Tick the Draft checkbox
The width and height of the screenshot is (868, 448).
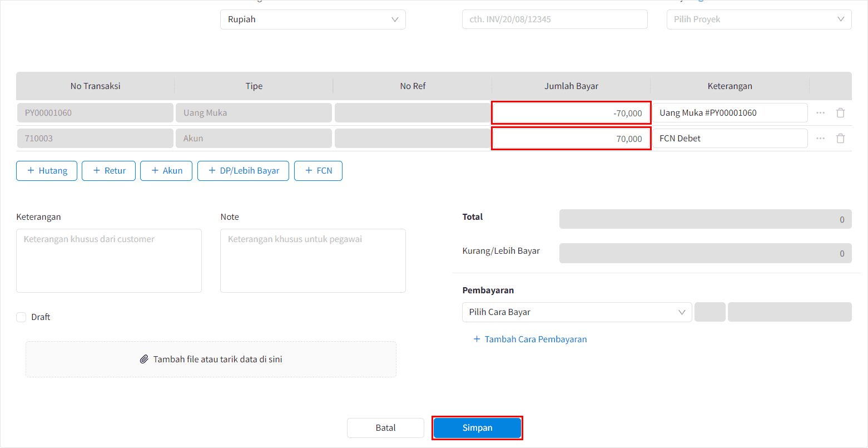pyautogui.click(x=21, y=317)
